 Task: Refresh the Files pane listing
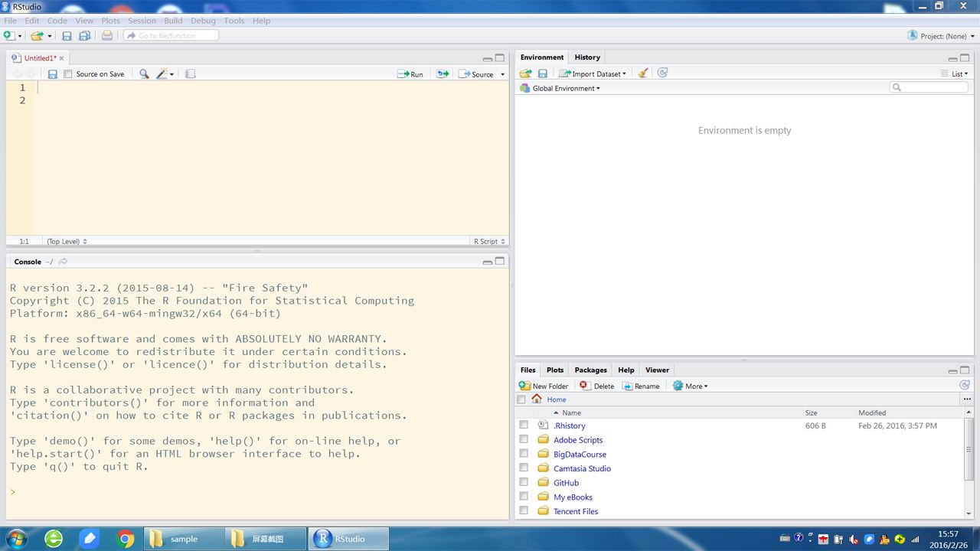coord(965,386)
